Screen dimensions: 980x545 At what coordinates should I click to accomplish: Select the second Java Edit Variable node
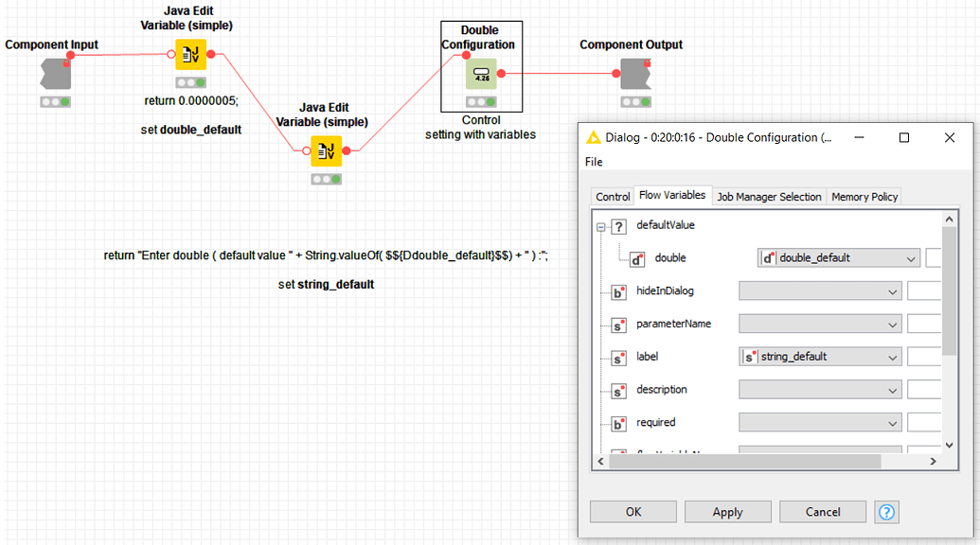pos(325,151)
